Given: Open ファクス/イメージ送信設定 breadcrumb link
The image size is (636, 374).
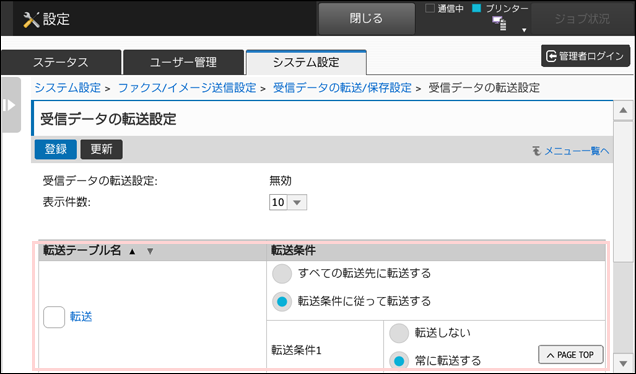Looking at the screenshot, I should pos(187,88).
